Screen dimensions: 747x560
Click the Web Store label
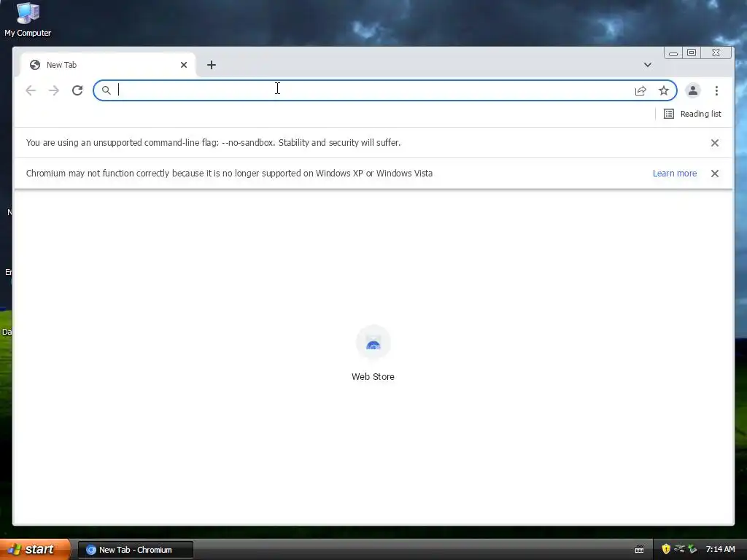pos(373,377)
